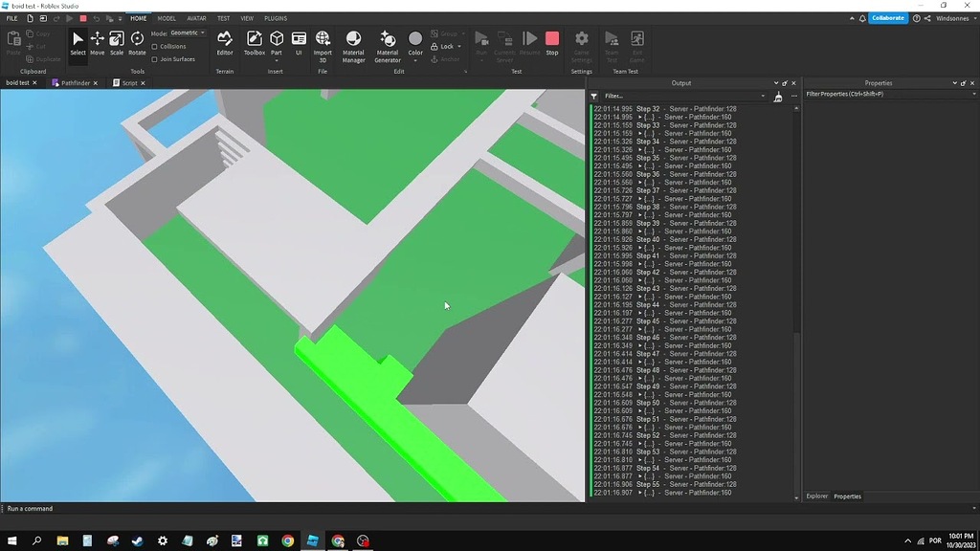Click Import 3D
Image resolution: width=980 pixels, height=551 pixels.
tap(323, 46)
